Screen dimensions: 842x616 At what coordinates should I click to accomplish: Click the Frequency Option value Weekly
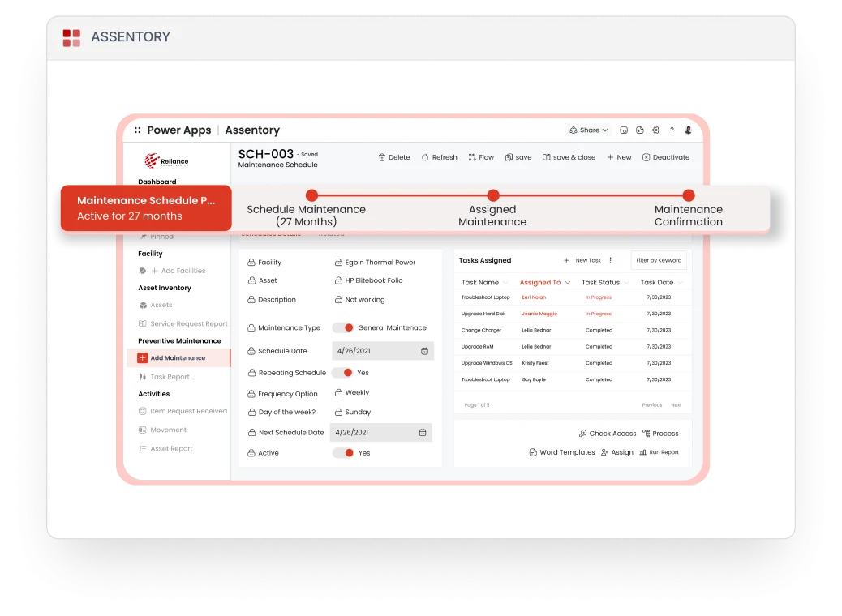coord(357,393)
